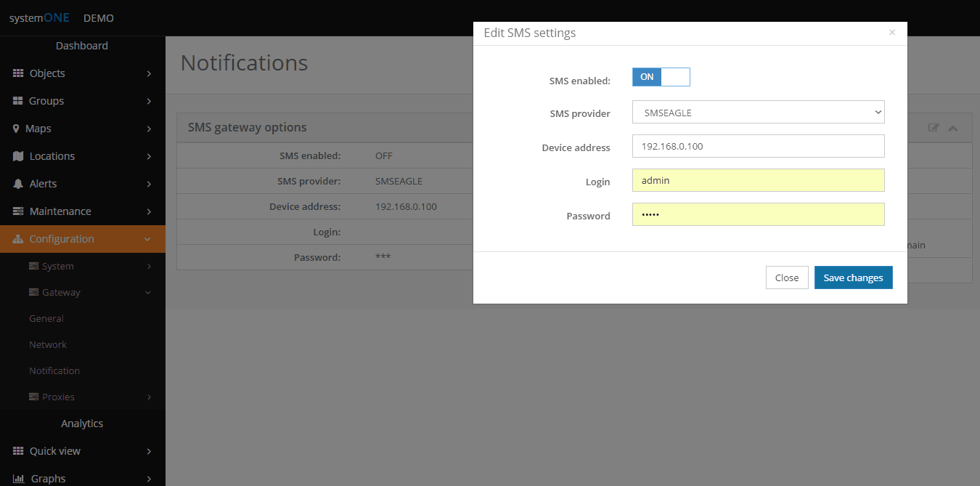Select General under Gateway menu
980x486 pixels.
tap(46, 318)
